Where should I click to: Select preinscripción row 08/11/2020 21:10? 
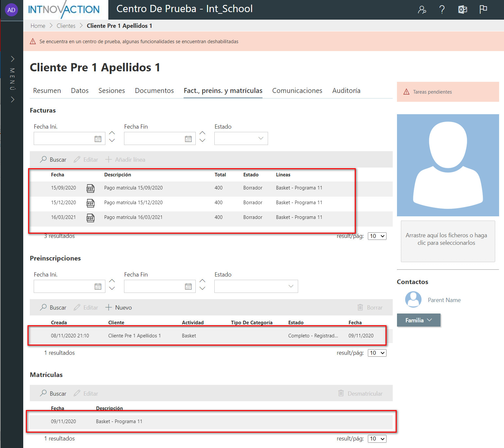tap(211, 336)
